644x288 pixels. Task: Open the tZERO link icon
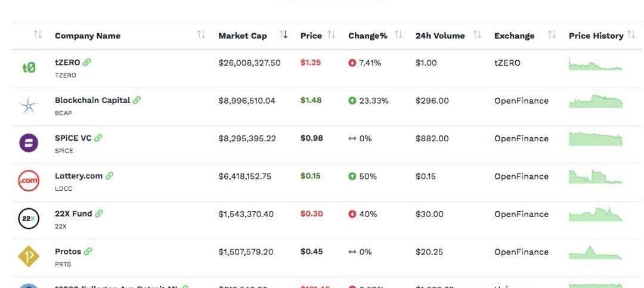[x=86, y=63]
